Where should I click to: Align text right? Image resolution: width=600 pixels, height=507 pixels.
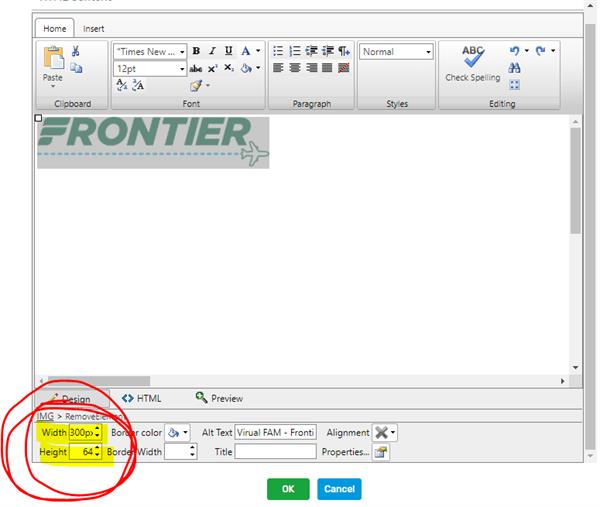point(311,68)
